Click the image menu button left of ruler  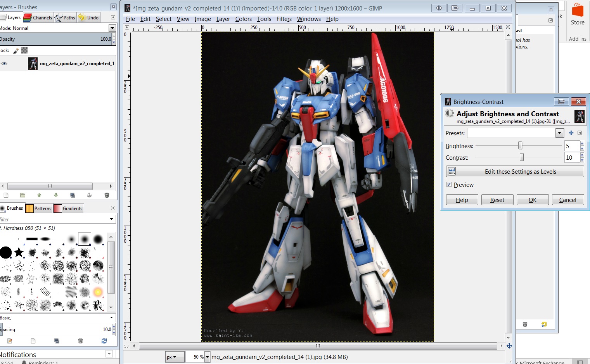(x=126, y=28)
